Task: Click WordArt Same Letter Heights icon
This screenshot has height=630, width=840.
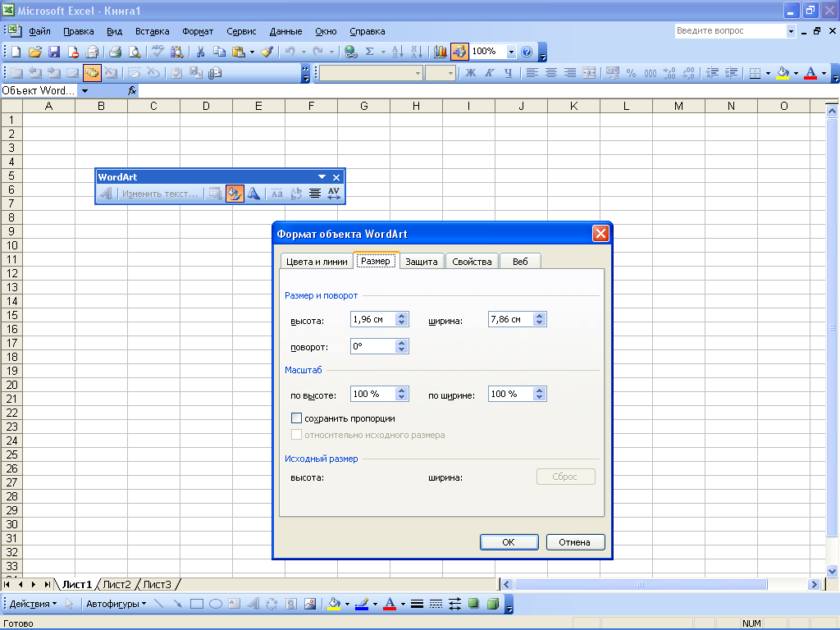Action: [x=277, y=194]
